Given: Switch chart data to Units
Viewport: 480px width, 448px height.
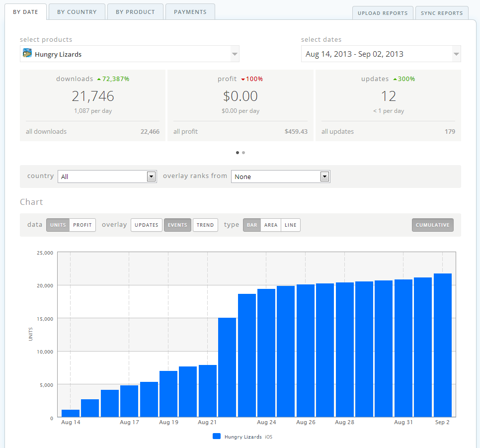Looking at the screenshot, I should [x=58, y=225].
